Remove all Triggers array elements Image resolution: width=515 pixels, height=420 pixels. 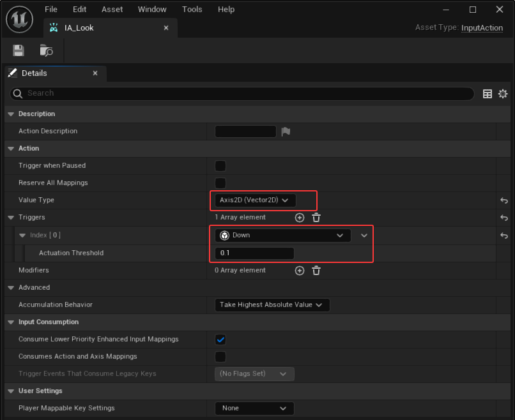pos(316,218)
